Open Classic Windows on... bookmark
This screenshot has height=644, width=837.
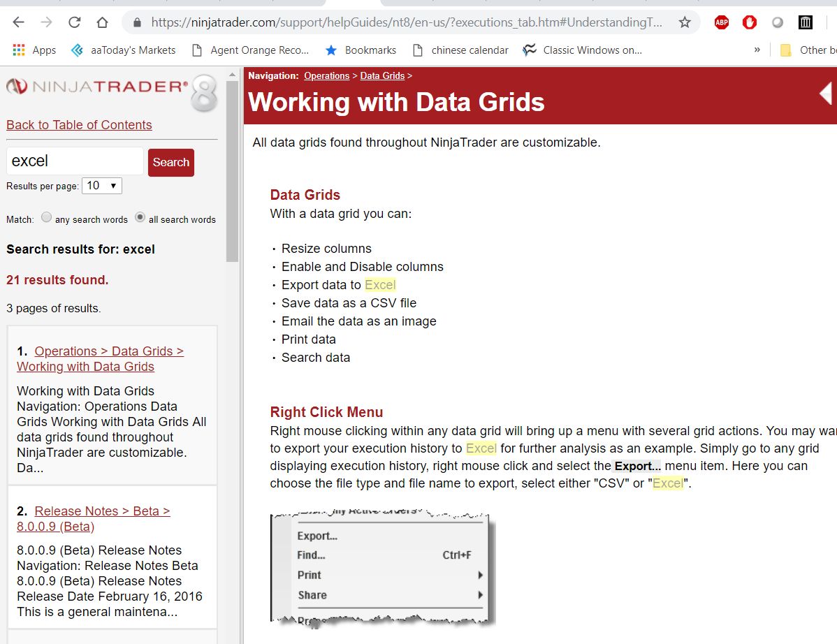pos(583,50)
